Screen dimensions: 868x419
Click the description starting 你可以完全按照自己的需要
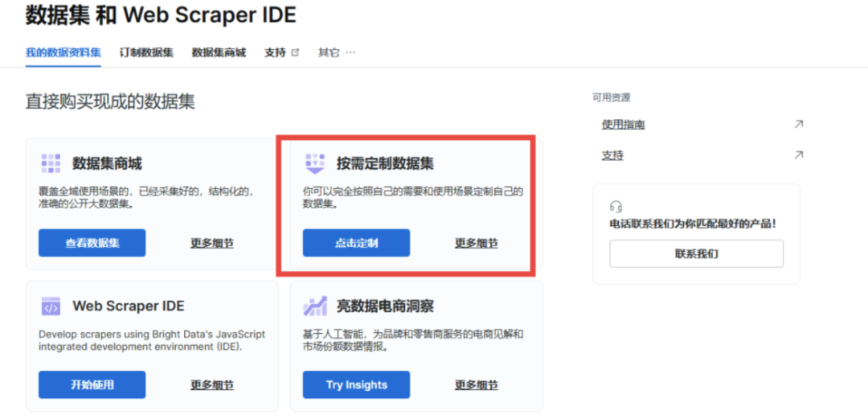(x=413, y=199)
